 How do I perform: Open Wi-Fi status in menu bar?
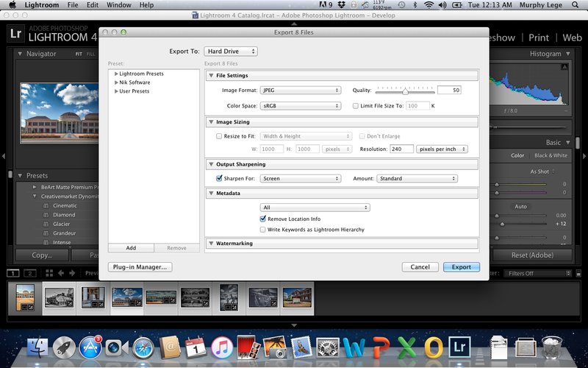coord(429,5)
